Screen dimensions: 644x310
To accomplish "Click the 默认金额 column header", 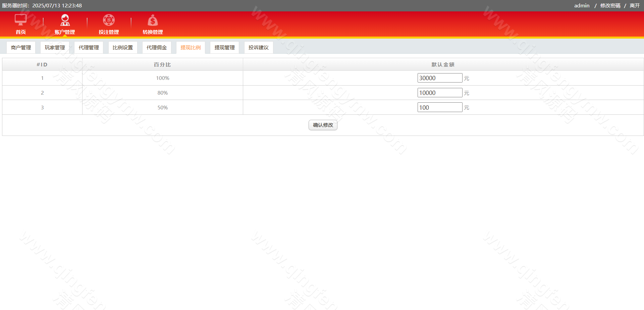I will [x=443, y=65].
